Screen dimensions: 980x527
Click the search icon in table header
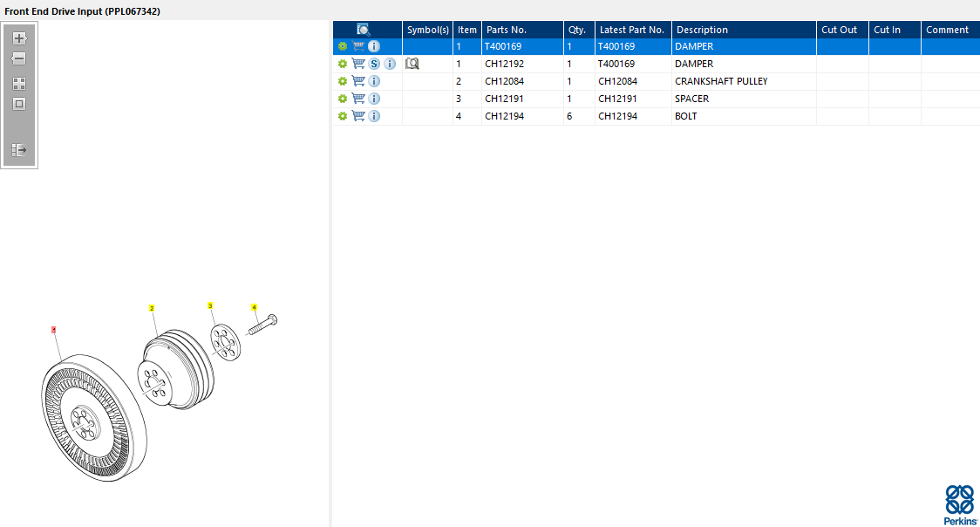(363, 30)
